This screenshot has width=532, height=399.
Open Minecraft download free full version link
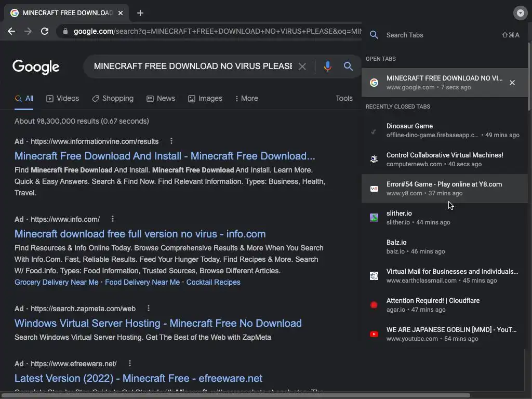click(140, 234)
